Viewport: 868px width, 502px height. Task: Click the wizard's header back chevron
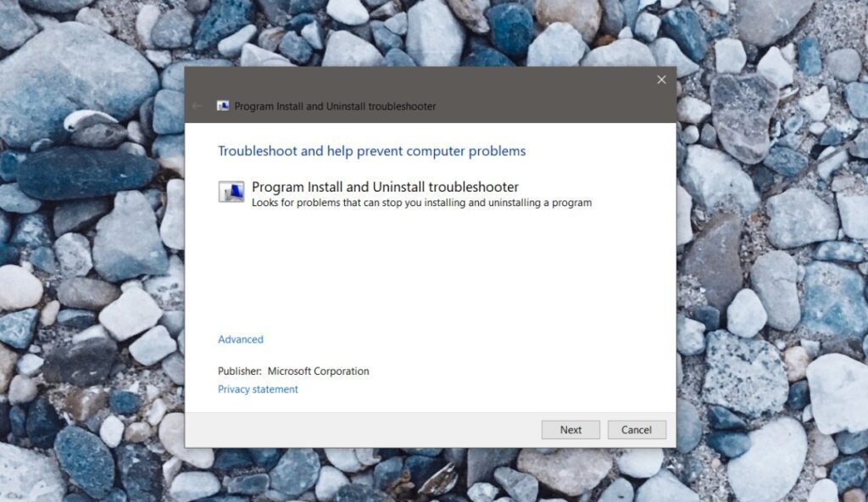point(197,106)
